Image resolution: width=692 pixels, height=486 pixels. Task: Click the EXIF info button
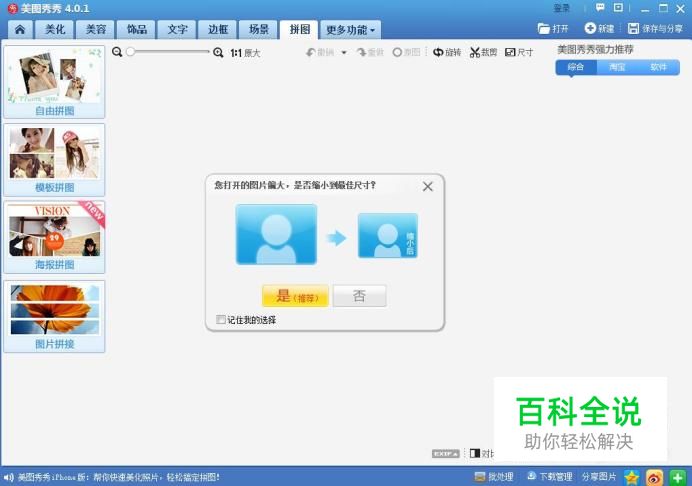tap(445, 454)
